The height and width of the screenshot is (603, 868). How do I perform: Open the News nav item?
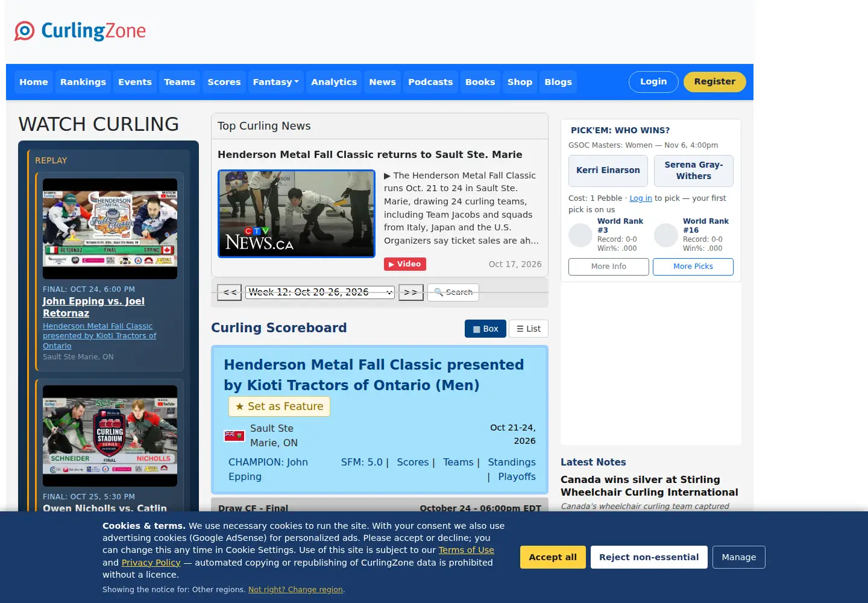coord(383,82)
